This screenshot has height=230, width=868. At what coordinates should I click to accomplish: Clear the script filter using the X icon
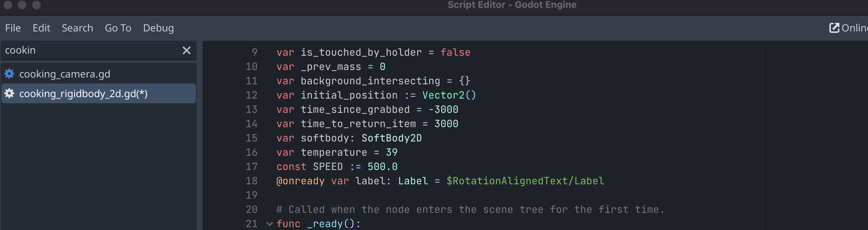click(187, 50)
